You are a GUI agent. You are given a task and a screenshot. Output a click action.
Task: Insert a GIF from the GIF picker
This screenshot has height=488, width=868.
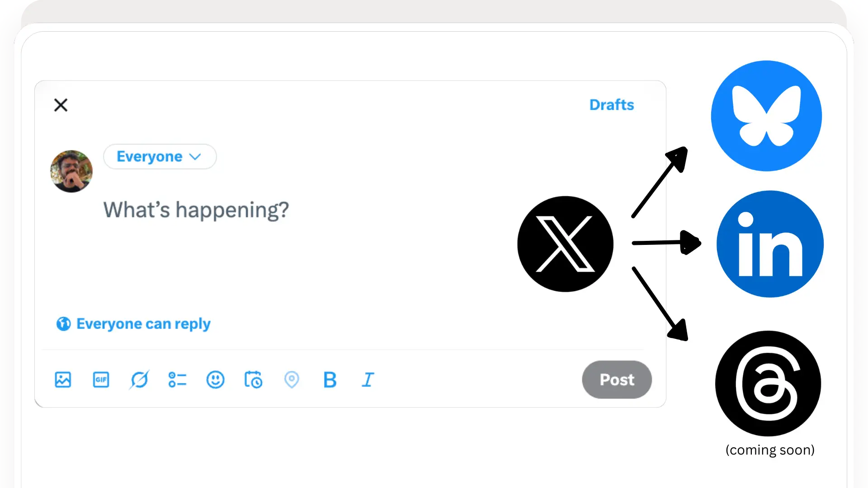pos(101,380)
